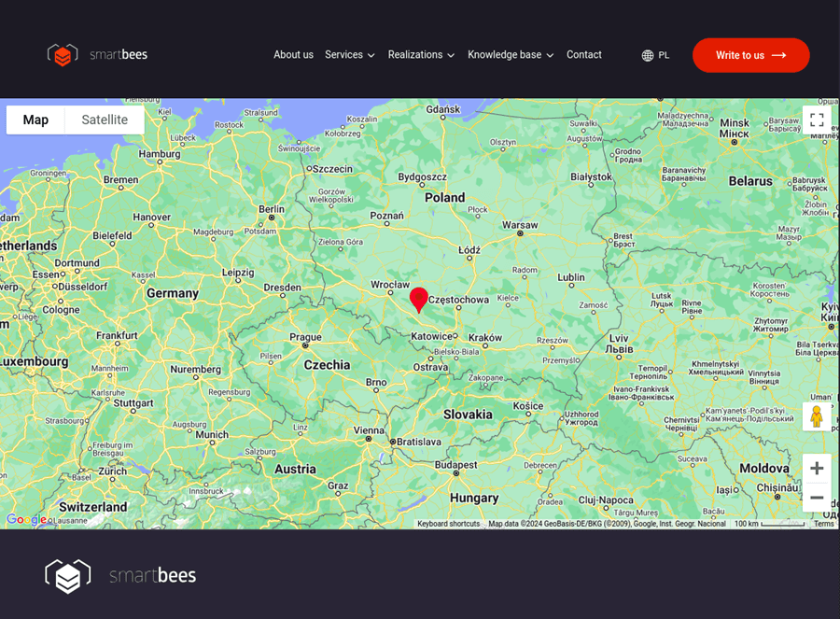Click the globe language icon
840x619 pixels.
(x=648, y=55)
